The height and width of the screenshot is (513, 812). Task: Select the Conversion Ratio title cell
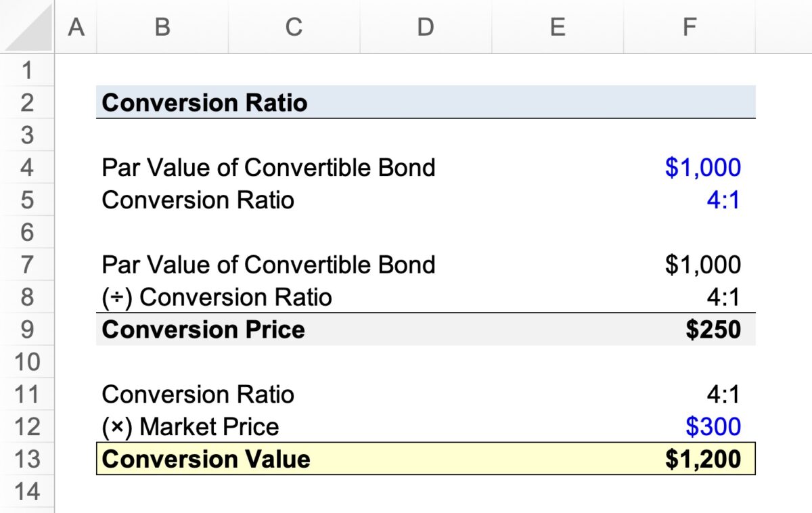203,102
